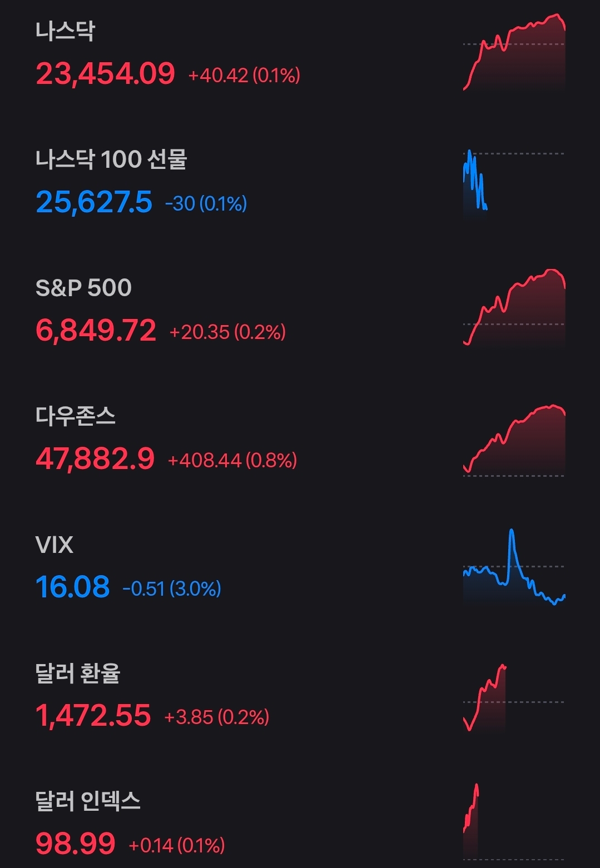Tap the VIX value 16.08
The image size is (600, 868).
click(x=72, y=587)
